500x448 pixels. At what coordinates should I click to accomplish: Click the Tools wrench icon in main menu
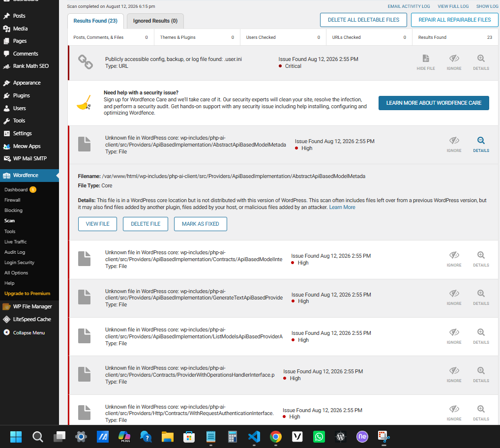coord(7,120)
